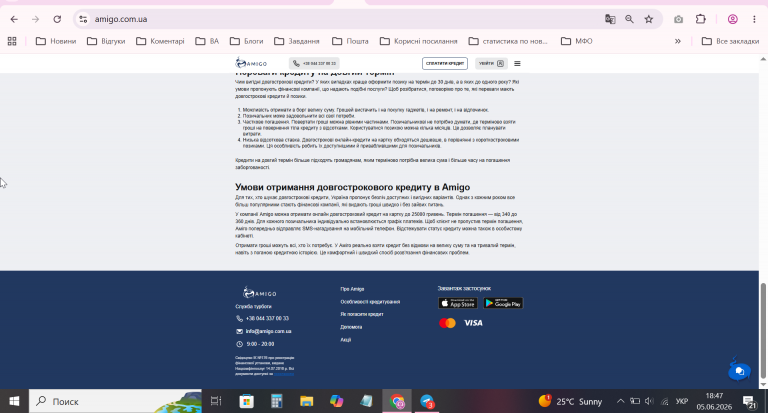Switch to Chrome on the taskbar
768x413 pixels.
pyautogui.click(x=397, y=401)
